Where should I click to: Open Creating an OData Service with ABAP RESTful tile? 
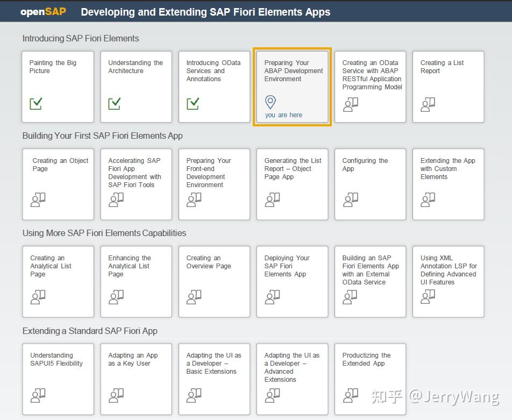point(370,87)
